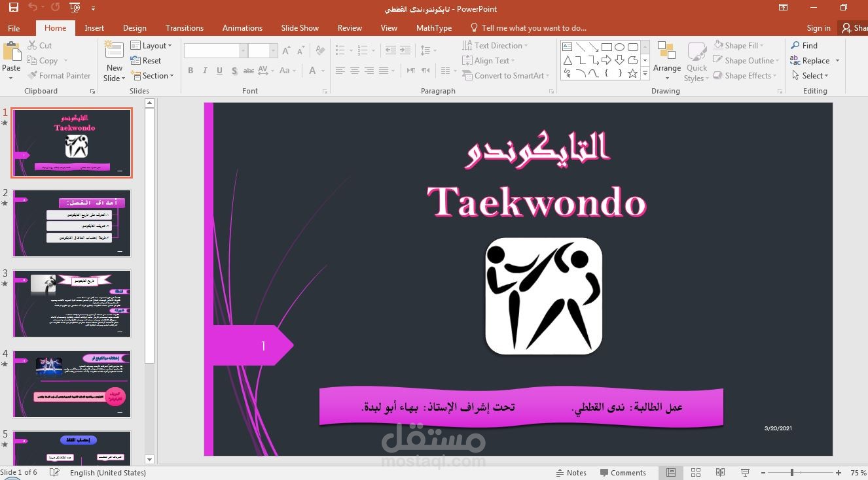This screenshot has height=480, width=868.
Task: Click the zoom slider handle
Action: click(792, 473)
